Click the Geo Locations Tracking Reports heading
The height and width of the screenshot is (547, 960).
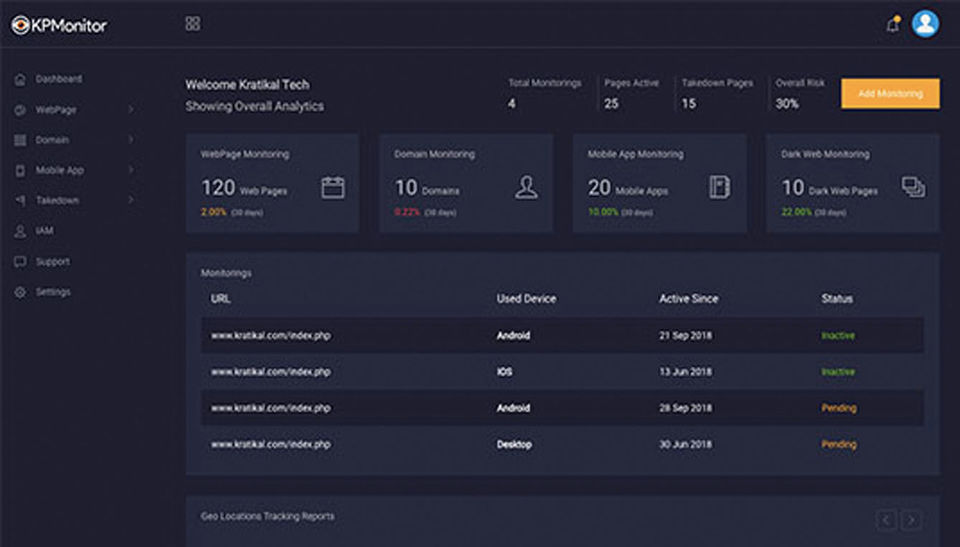(268, 516)
